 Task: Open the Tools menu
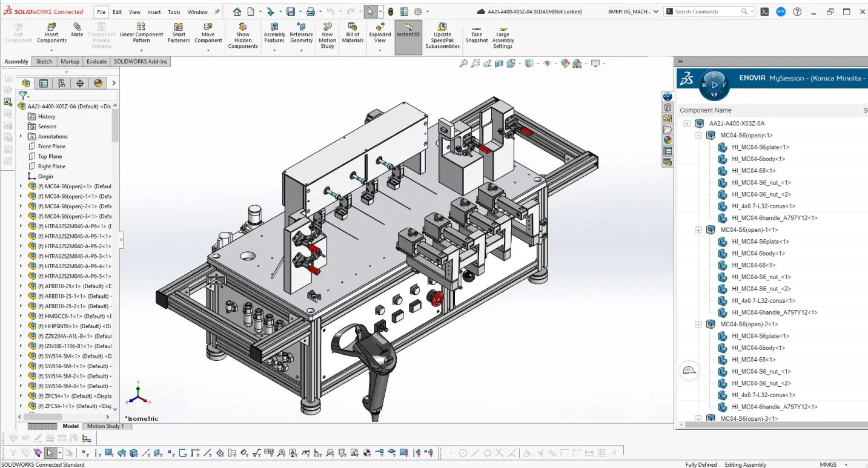click(174, 12)
